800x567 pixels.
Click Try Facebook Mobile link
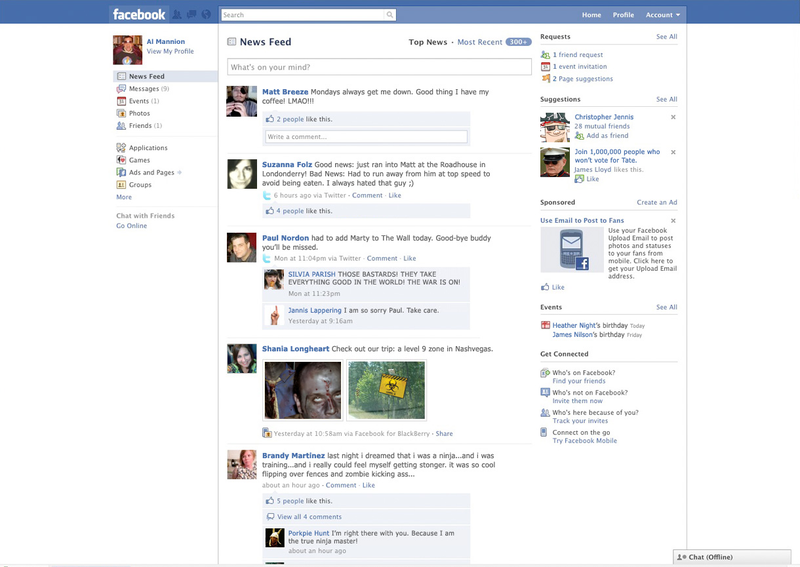click(585, 441)
